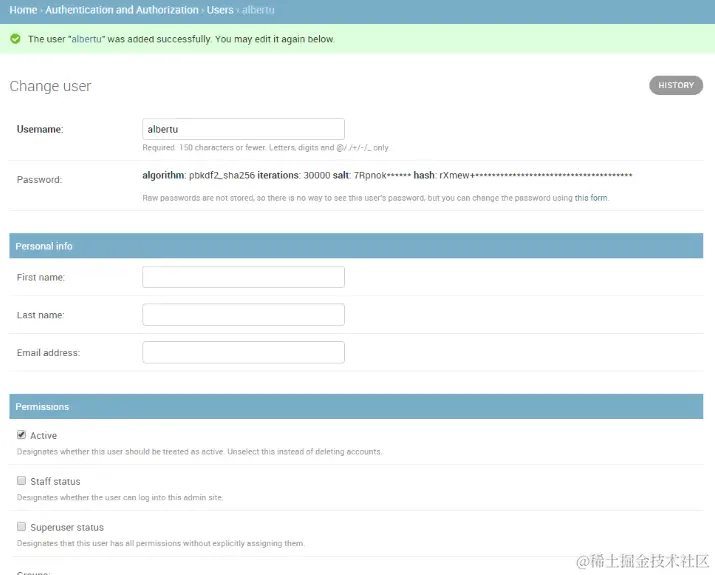Click the "Email address:" label
The width and height of the screenshot is (715, 575).
pyautogui.click(x=48, y=353)
